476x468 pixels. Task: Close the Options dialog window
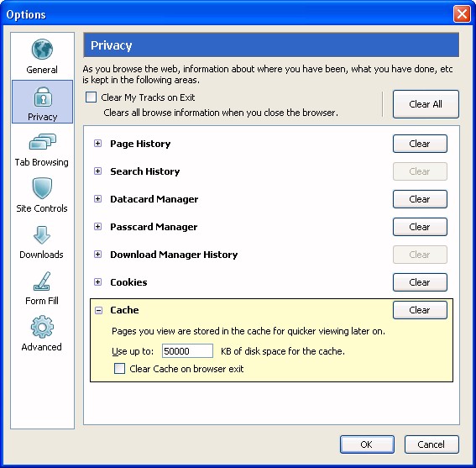pyautogui.click(x=462, y=14)
